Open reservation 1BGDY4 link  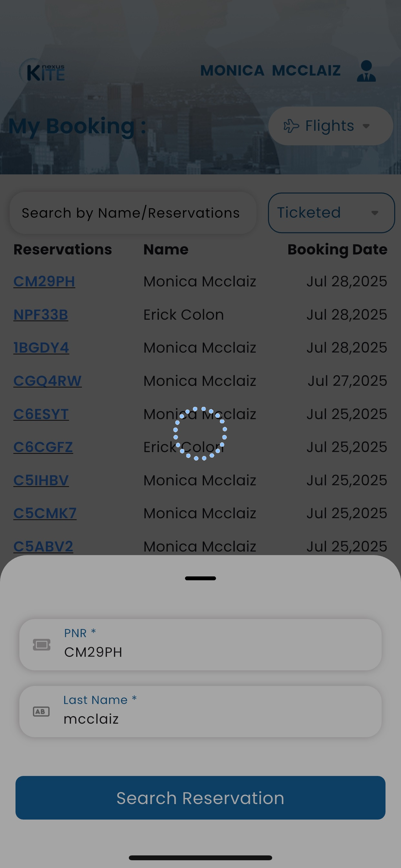point(41,347)
